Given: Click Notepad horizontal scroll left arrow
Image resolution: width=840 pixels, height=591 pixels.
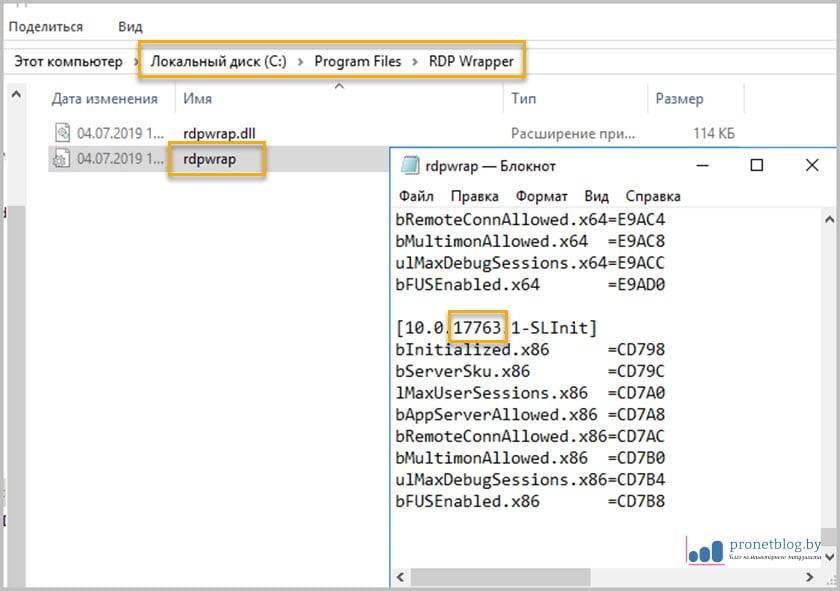Looking at the screenshot, I should [400, 577].
